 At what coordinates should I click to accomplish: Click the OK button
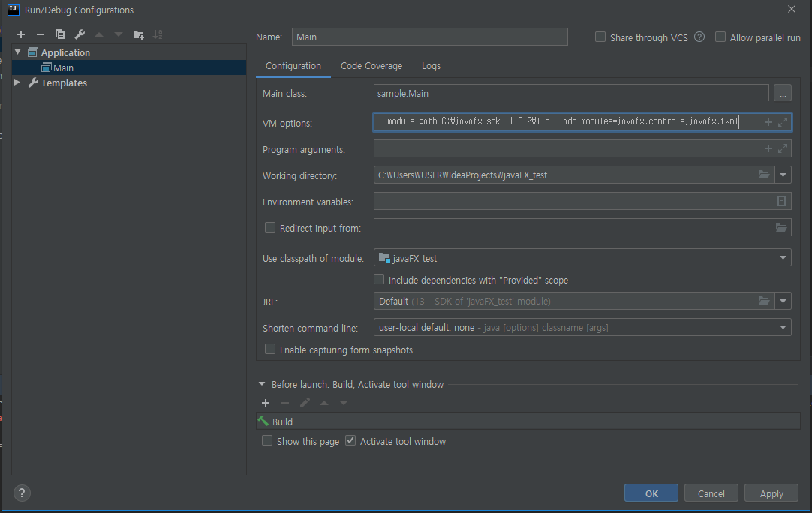651,493
